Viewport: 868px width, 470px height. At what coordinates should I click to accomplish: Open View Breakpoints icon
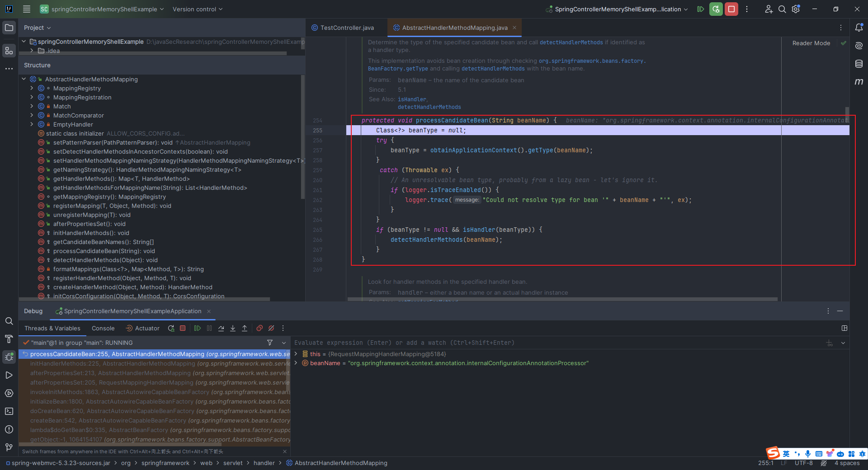point(259,329)
